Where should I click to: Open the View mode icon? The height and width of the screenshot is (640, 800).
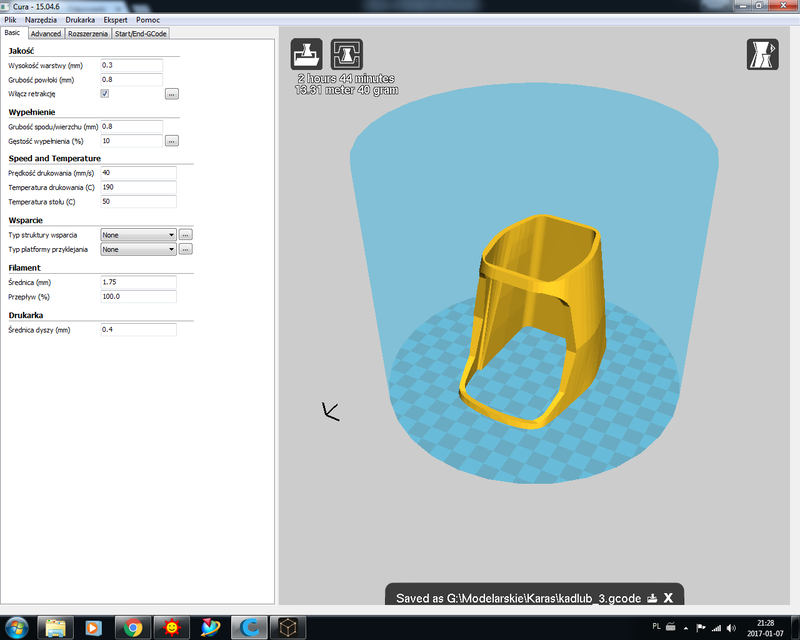(x=762, y=54)
